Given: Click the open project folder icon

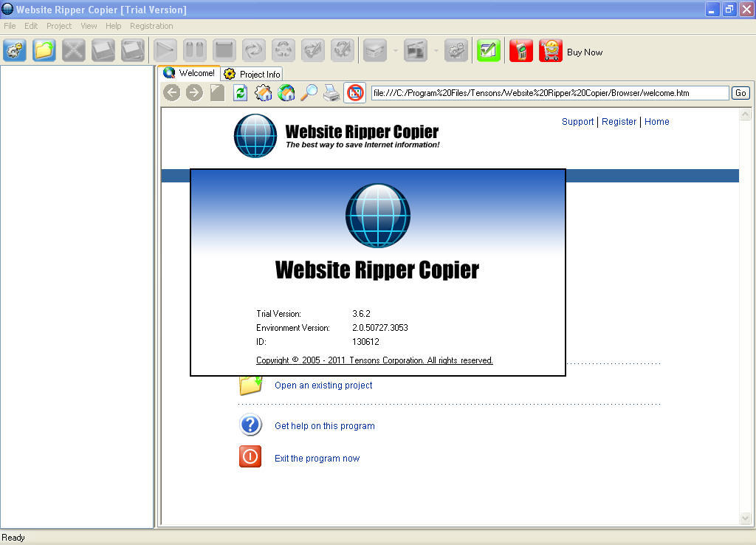Looking at the screenshot, I should [x=44, y=51].
